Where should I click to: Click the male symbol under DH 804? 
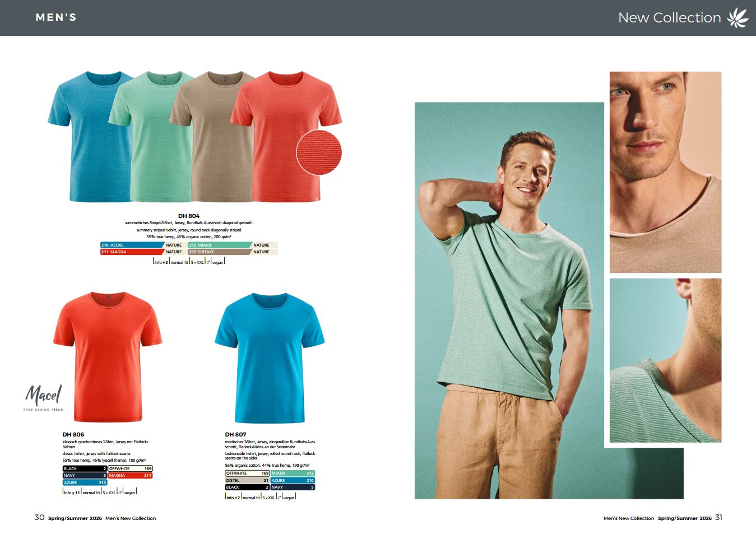pos(208,262)
